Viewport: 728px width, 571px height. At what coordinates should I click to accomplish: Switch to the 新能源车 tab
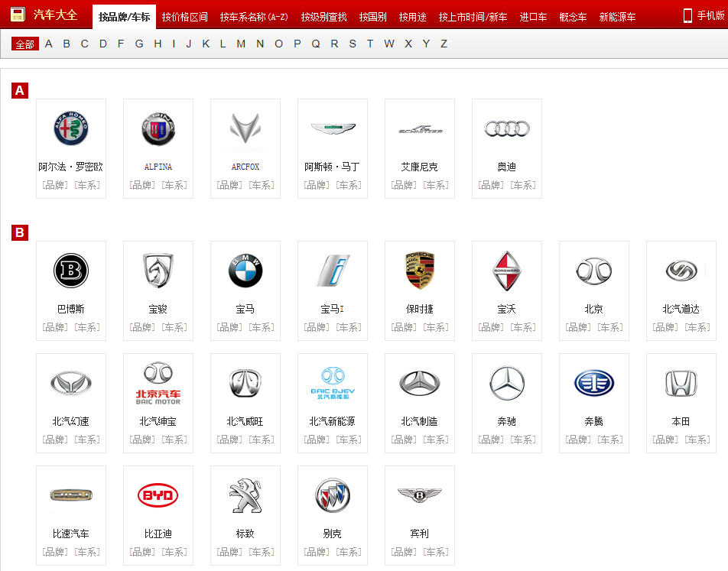618,17
